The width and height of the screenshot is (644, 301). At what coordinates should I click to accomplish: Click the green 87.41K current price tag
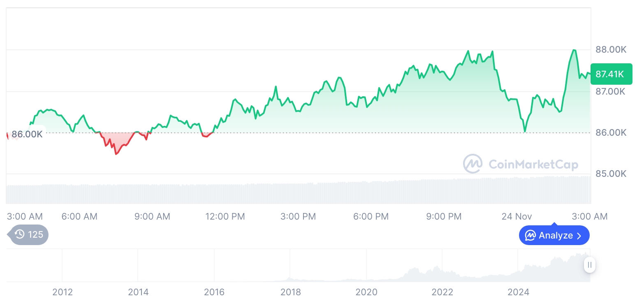(x=611, y=74)
